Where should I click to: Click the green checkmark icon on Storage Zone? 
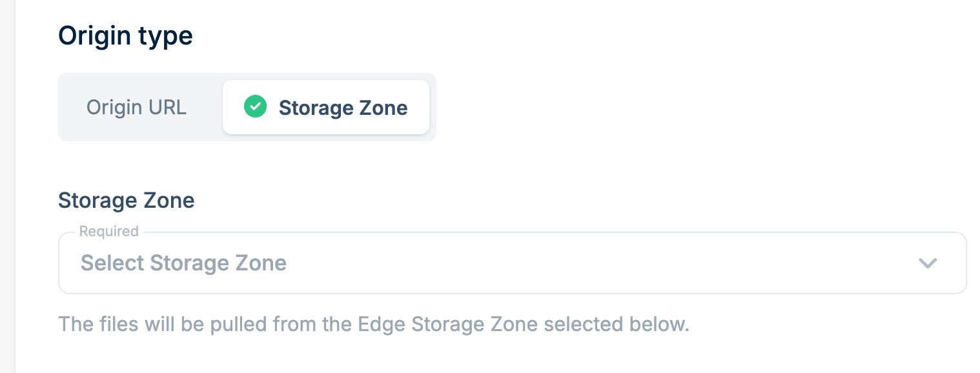click(256, 106)
